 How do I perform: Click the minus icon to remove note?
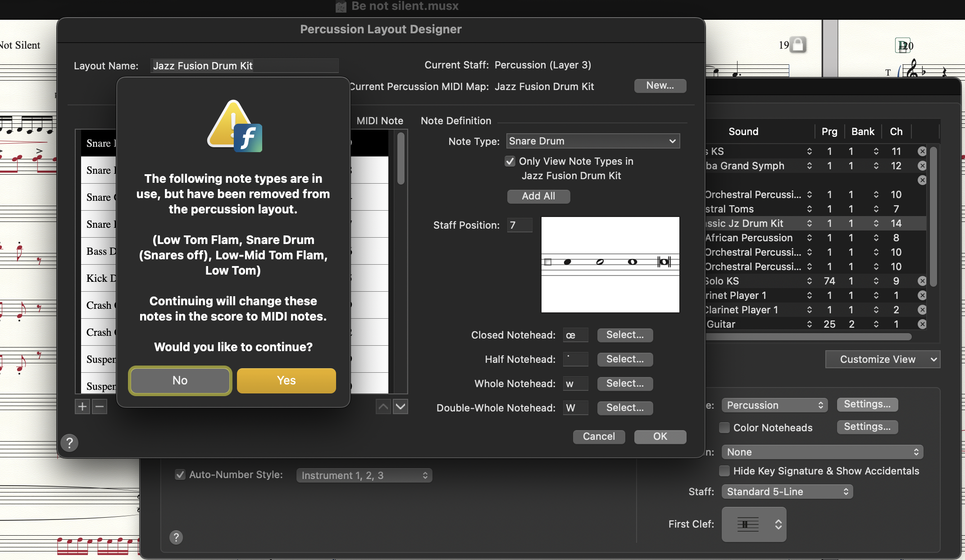100,407
